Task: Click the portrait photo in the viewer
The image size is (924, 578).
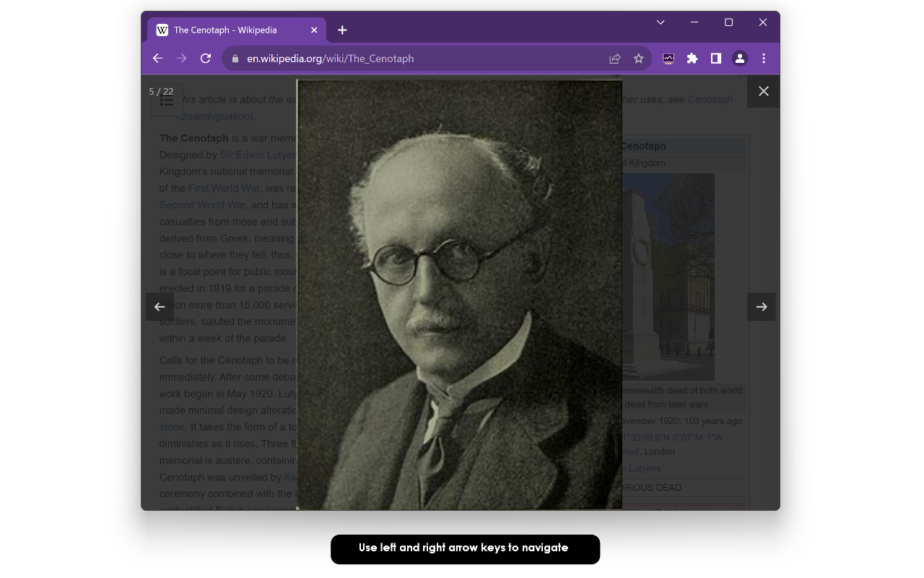Action: click(460, 294)
